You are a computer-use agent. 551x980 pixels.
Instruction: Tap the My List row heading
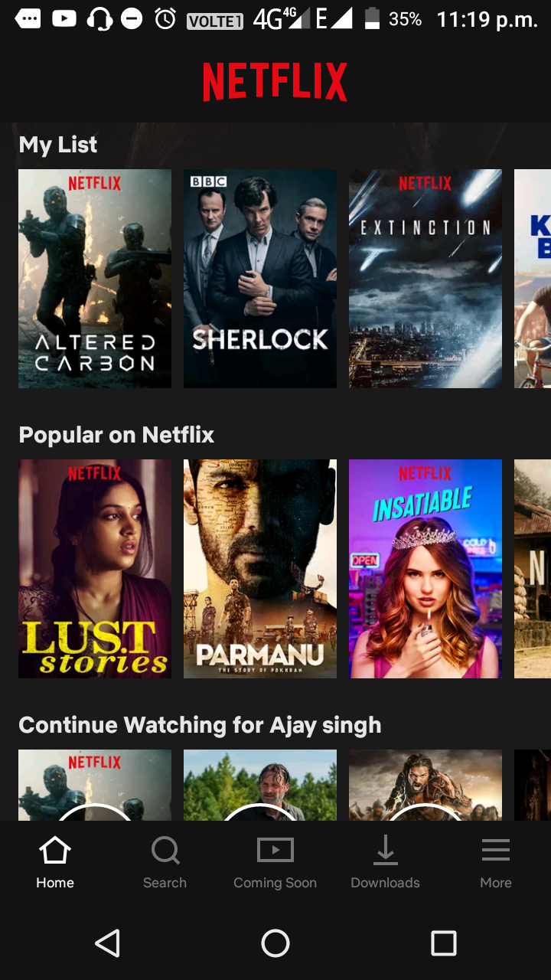(58, 145)
